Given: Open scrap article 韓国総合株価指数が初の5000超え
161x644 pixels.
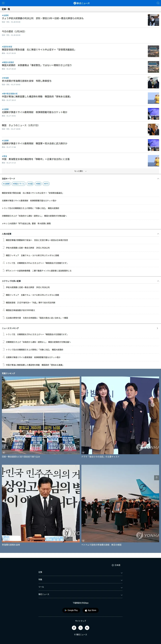Looking at the screenshot, I should pyautogui.click(x=21, y=310).
